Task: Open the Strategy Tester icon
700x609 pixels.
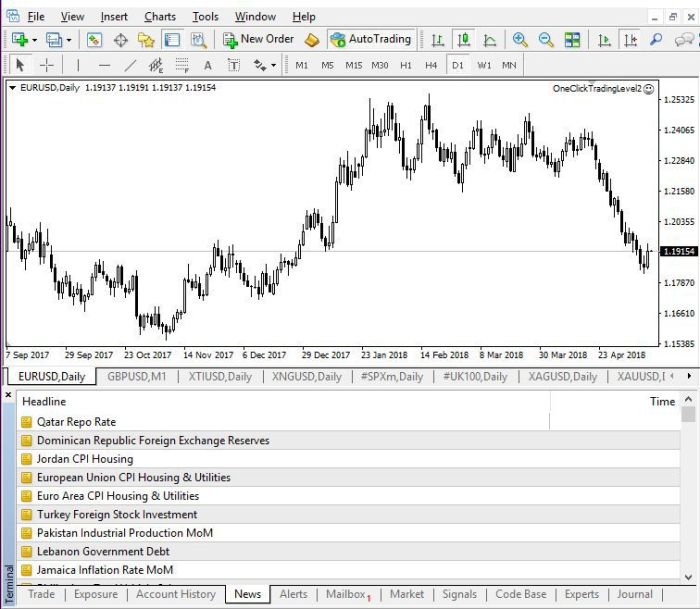Action: click(199, 40)
